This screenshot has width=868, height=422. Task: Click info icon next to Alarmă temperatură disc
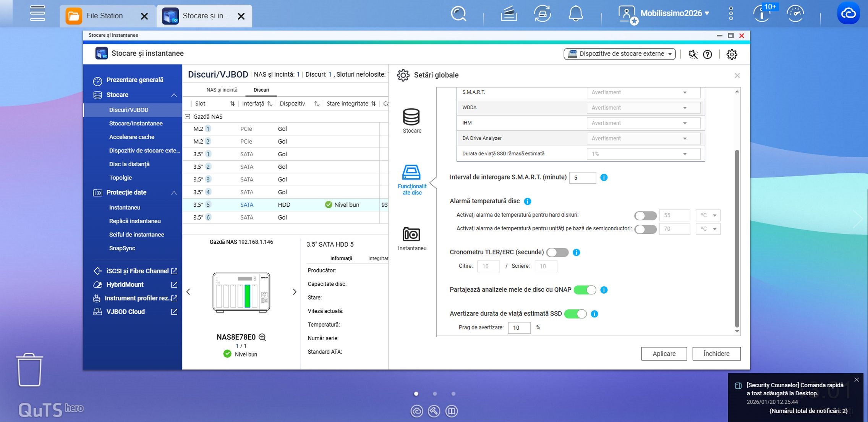tap(527, 201)
